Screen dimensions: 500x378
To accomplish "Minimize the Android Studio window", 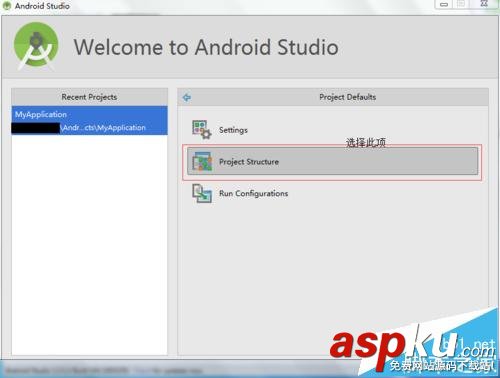I will pos(444,4).
